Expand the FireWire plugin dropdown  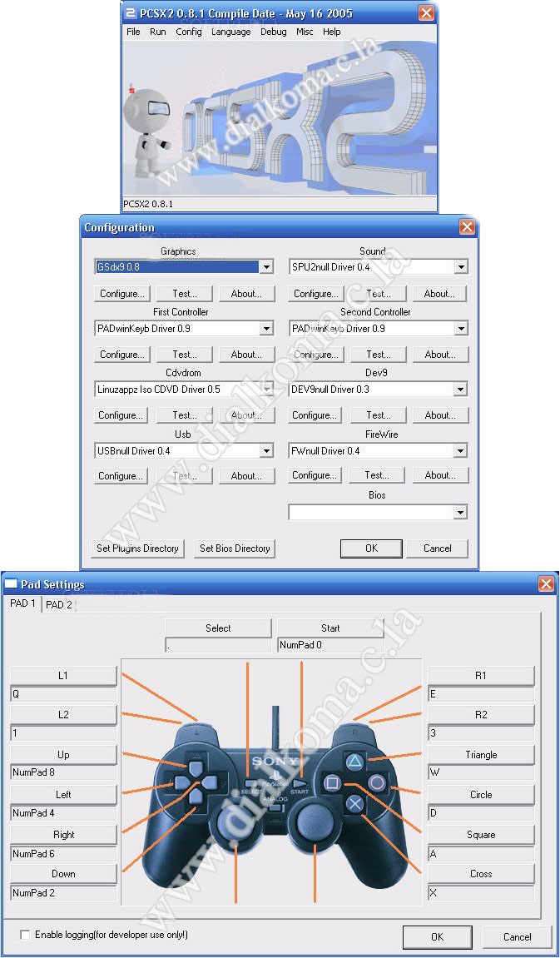(461, 451)
